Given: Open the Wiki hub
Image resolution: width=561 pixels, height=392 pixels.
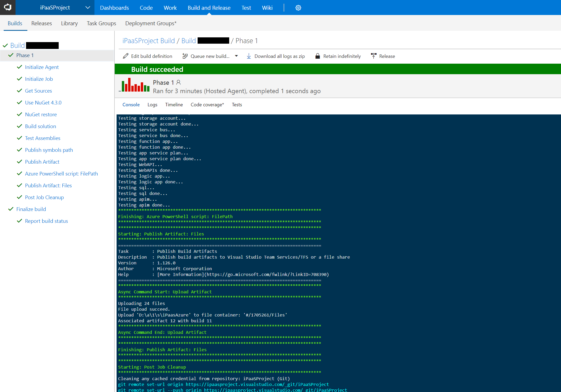Looking at the screenshot, I should (x=267, y=8).
